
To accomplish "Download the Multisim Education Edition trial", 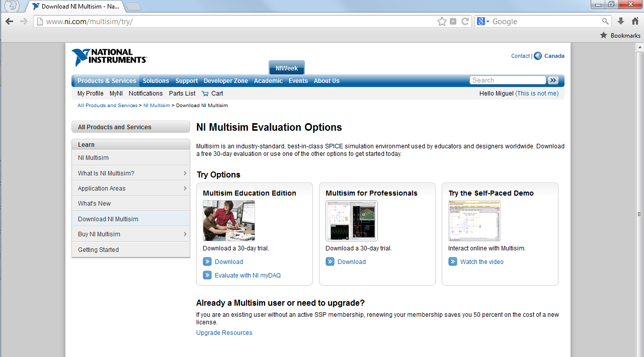I will [228, 262].
